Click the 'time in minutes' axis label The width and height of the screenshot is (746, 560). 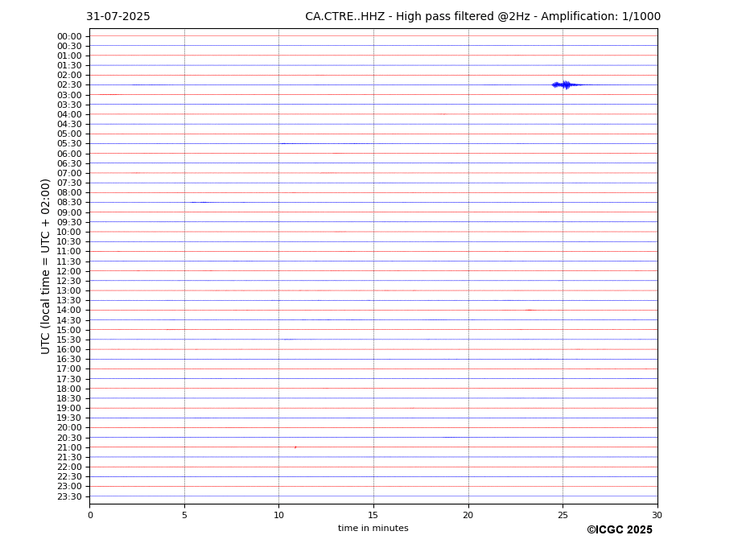373,528
